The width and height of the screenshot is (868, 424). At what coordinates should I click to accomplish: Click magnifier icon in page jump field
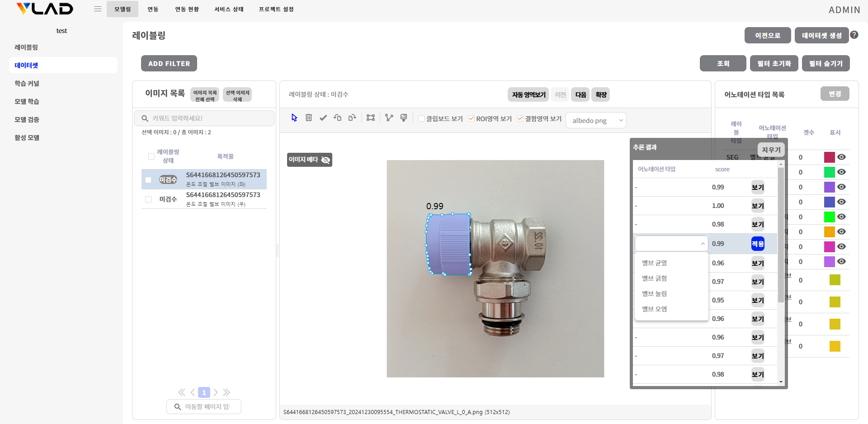pos(178,407)
